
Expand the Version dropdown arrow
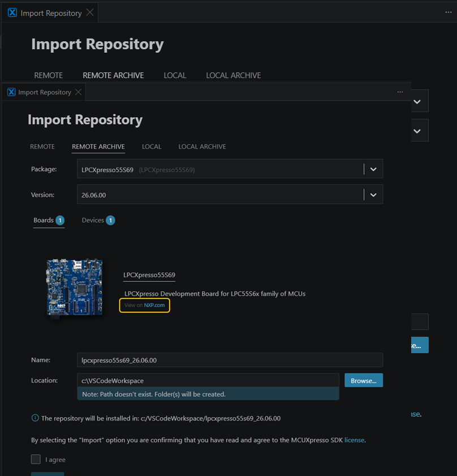(373, 195)
